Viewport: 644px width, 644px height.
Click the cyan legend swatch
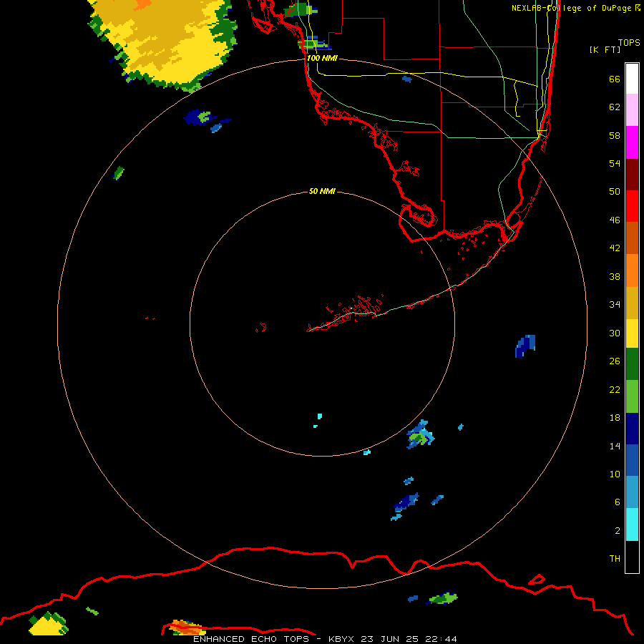coord(632,525)
